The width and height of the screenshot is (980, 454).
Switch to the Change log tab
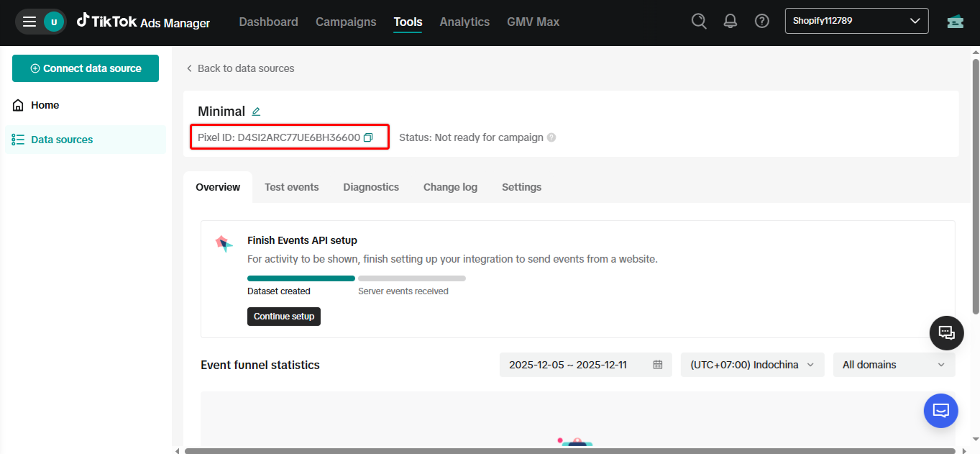pyautogui.click(x=450, y=187)
